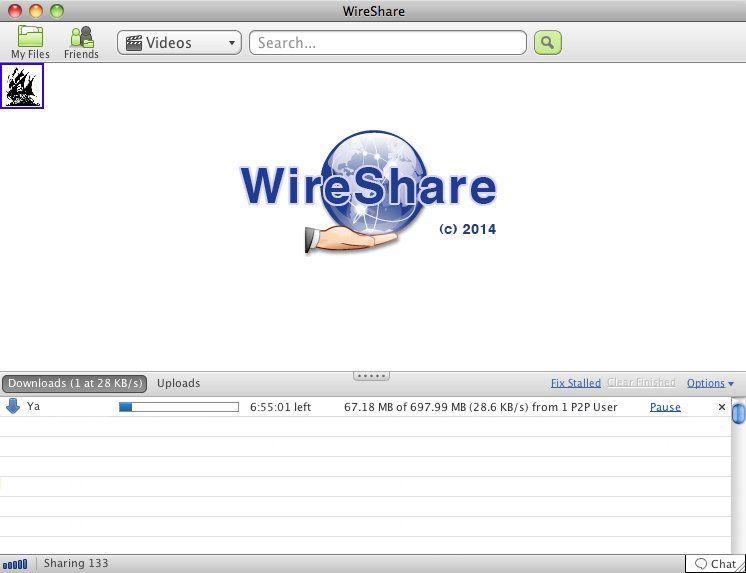Open My Files folder icon

click(x=30, y=42)
